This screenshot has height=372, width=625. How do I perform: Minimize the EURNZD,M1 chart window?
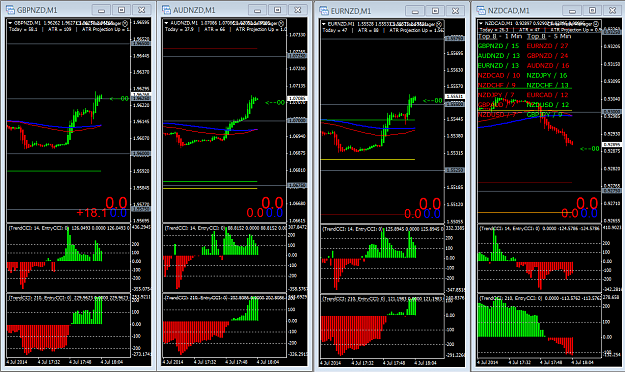(415, 11)
